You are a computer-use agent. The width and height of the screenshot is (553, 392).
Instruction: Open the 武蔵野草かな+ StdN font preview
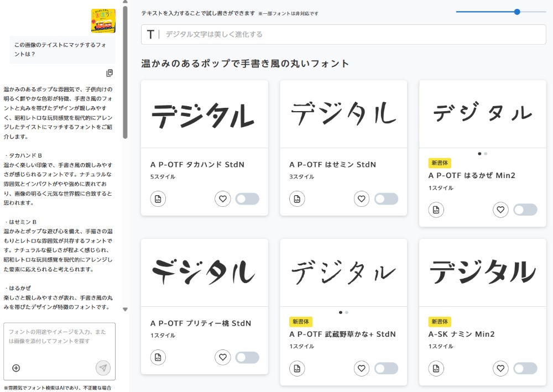[343, 273]
